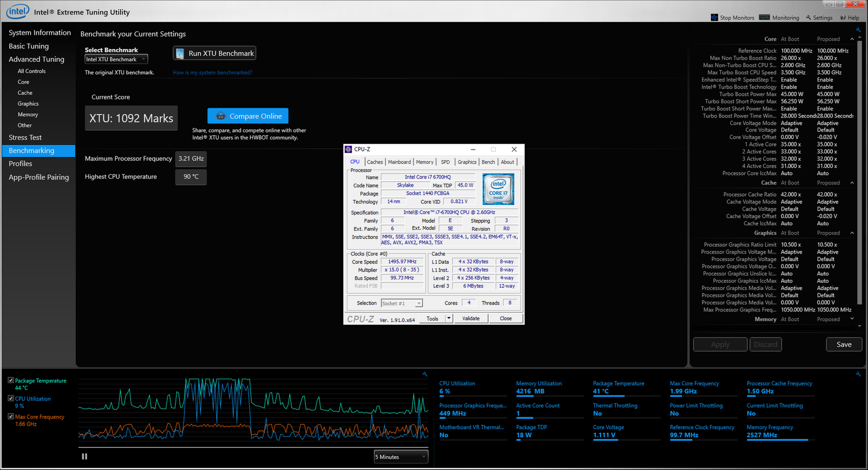Click Run XTU Benchmark button
The width and height of the screenshot is (868, 470).
coord(215,53)
